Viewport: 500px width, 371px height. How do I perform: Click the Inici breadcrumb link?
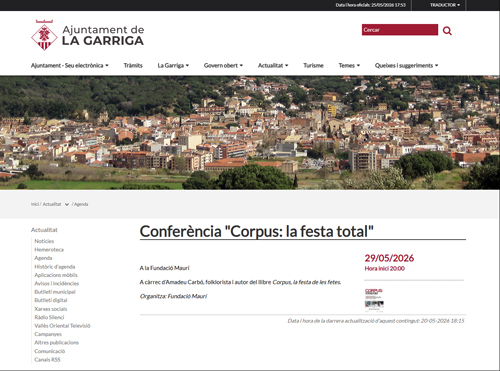[x=35, y=204]
